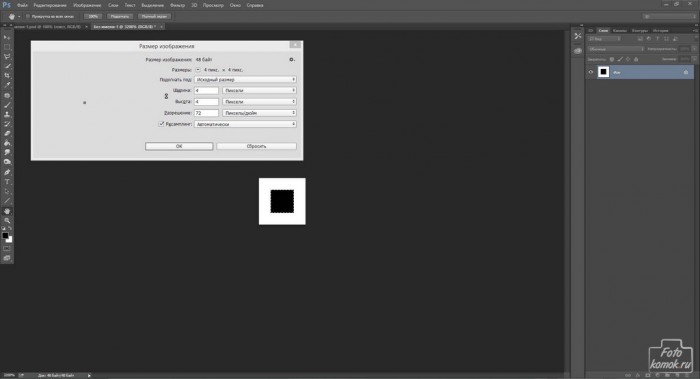Toggle constrain proportions chain link
The width and height of the screenshot is (700, 379).
coord(166,96)
